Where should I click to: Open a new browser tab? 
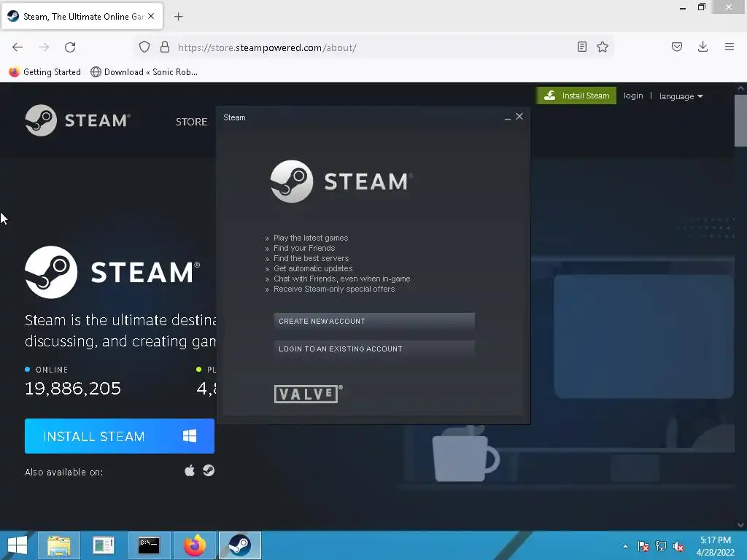pyautogui.click(x=178, y=17)
